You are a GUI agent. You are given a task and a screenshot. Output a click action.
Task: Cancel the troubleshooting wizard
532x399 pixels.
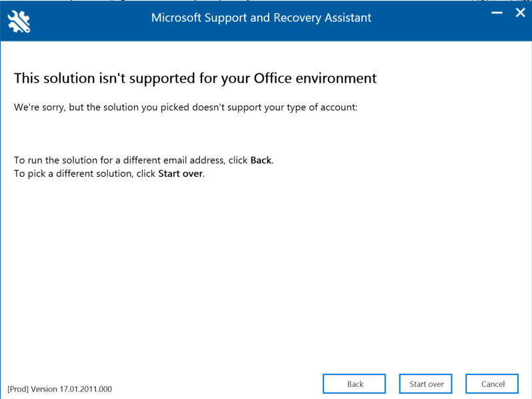coord(492,384)
